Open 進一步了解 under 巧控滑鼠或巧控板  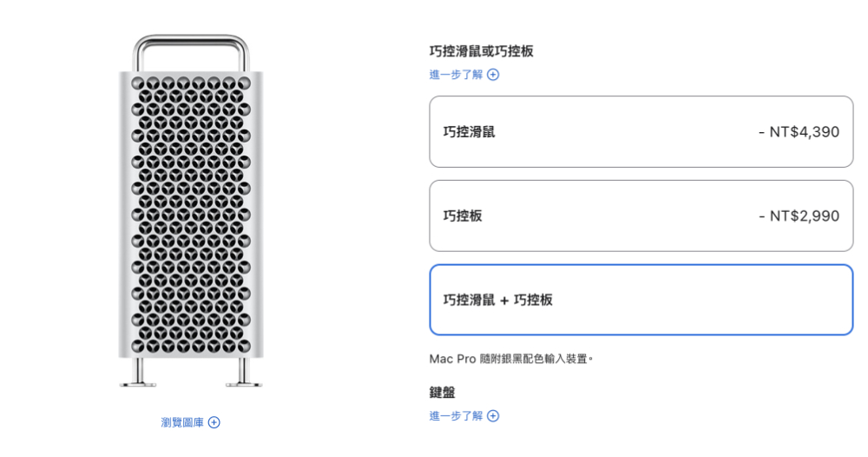click(456, 75)
